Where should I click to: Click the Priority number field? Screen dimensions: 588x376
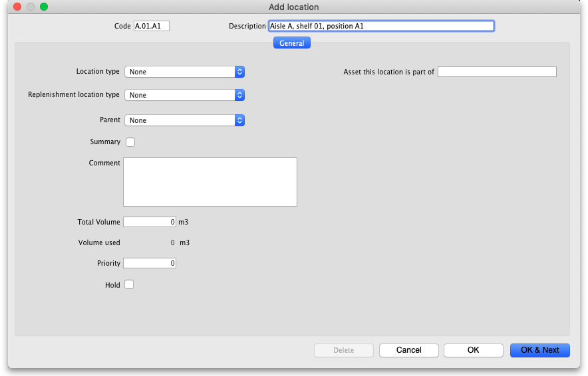pyautogui.click(x=150, y=263)
